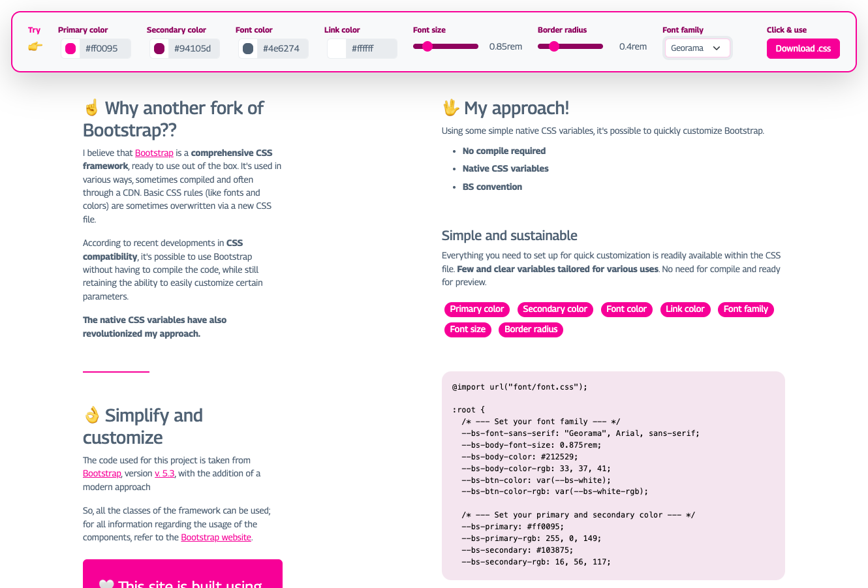Click the Font color pink badge
The height and width of the screenshot is (588, 868).
627,309
